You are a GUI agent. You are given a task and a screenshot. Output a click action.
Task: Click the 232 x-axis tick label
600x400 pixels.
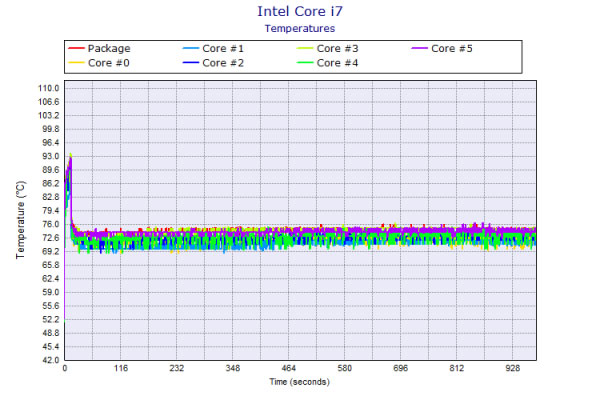[176, 368]
